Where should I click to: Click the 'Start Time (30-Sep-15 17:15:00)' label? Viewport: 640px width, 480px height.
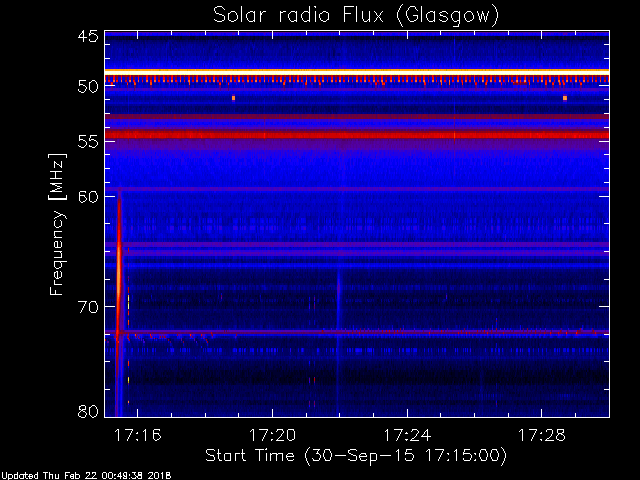(x=356, y=456)
